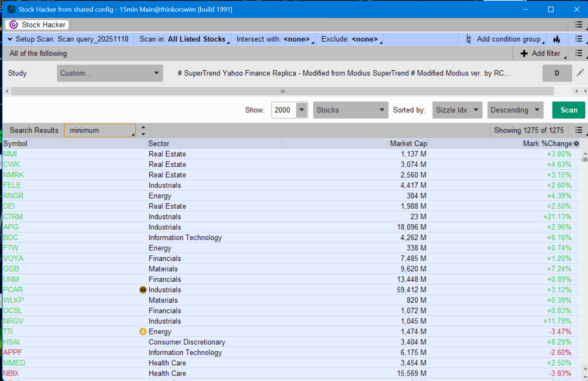Select the BDC symbol

(11, 237)
